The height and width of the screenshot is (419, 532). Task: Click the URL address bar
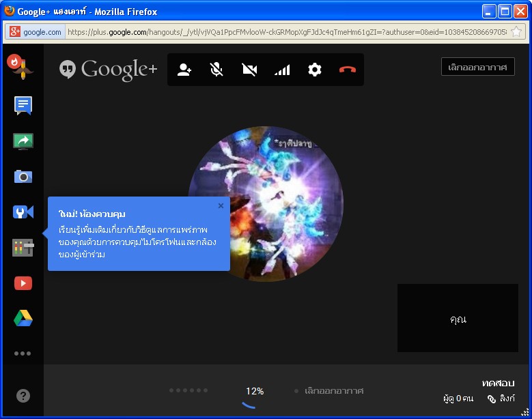(287, 32)
